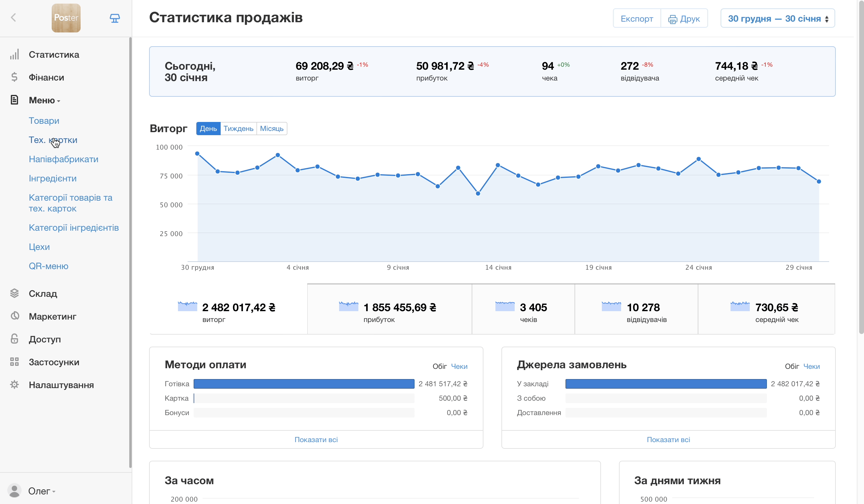Image resolution: width=864 pixels, height=504 pixels.
Task: Switch revenue chart to Місяць view
Action: (271, 129)
